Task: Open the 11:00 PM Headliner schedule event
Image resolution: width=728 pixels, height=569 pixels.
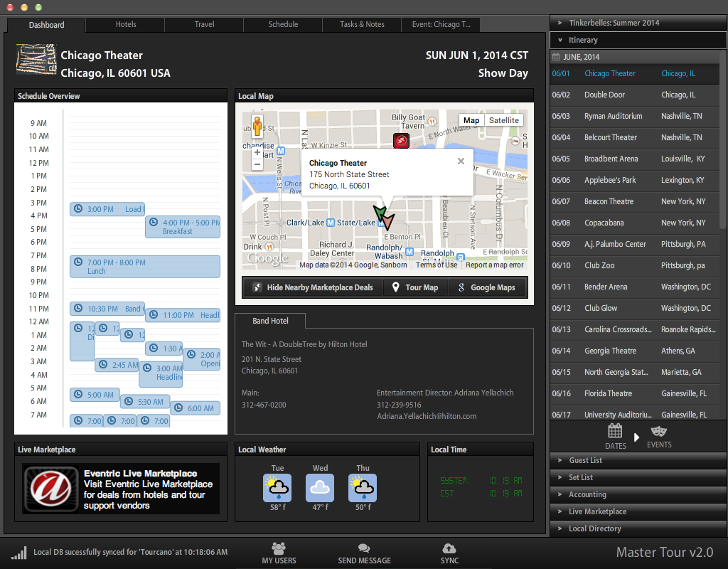Action: (x=183, y=315)
